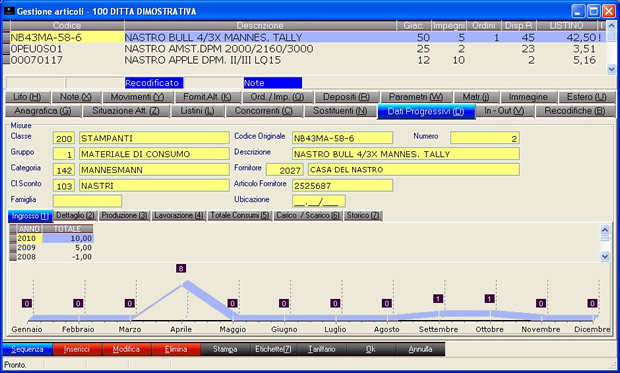Show the Immagine tab

tap(528, 97)
